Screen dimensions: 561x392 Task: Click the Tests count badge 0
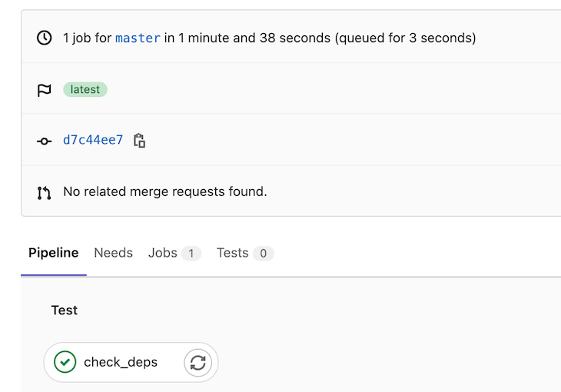(x=264, y=254)
